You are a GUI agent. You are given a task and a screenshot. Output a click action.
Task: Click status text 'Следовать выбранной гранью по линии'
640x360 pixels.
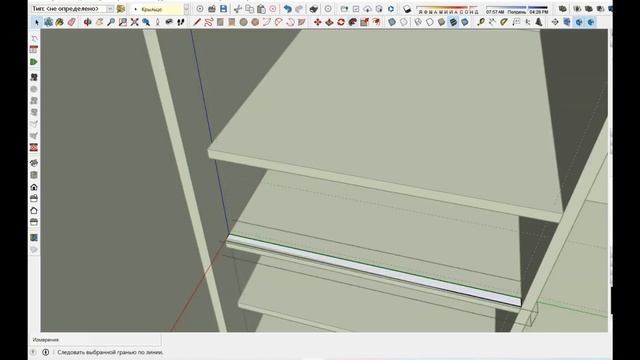tap(110, 352)
